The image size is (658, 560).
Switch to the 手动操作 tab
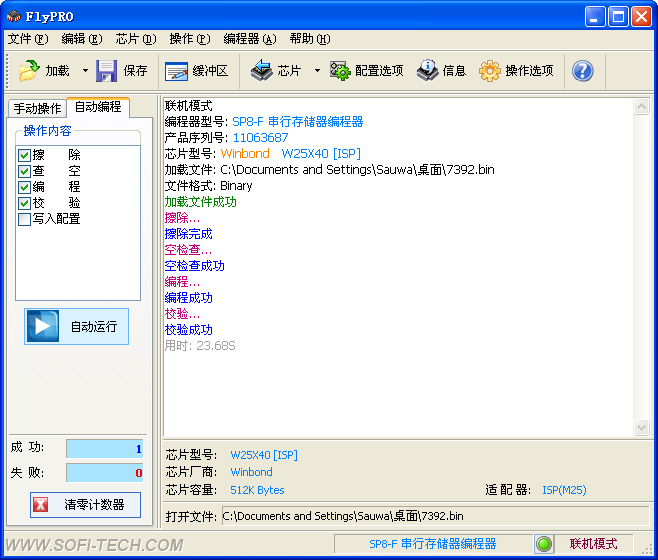[37, 108]
